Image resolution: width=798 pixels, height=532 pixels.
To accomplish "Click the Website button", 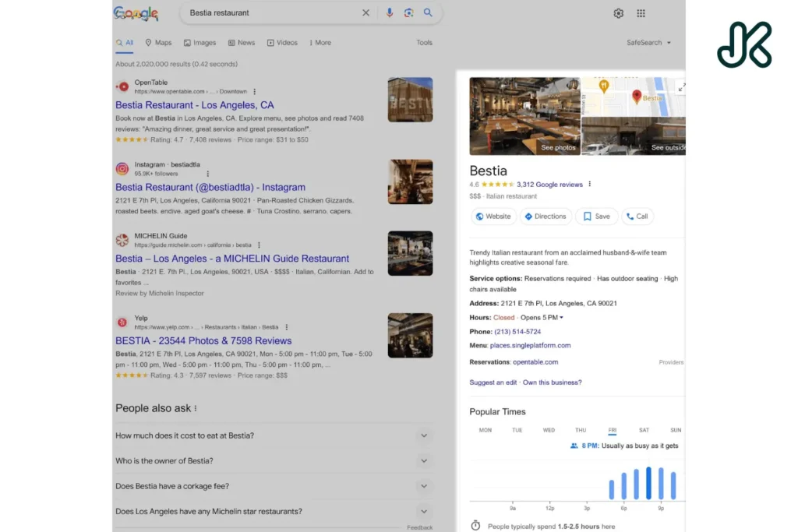I will [493, 217].
